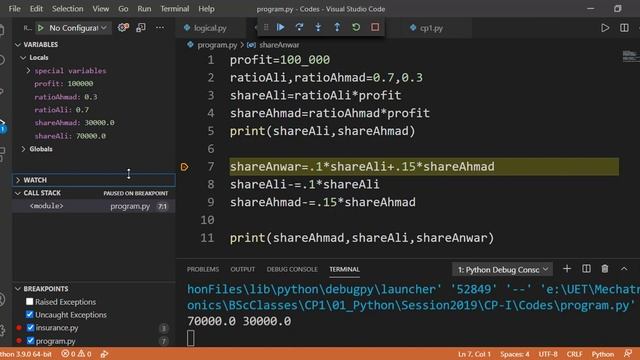Click debug status bar icon
This screenshot has height=360, width=640.
tap(104, 354)
